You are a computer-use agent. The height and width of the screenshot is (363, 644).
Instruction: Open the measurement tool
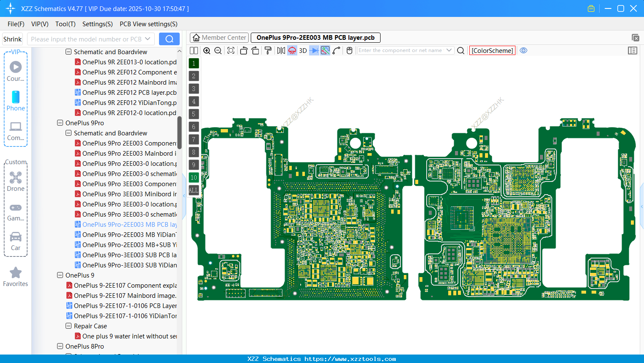(336, 50)
